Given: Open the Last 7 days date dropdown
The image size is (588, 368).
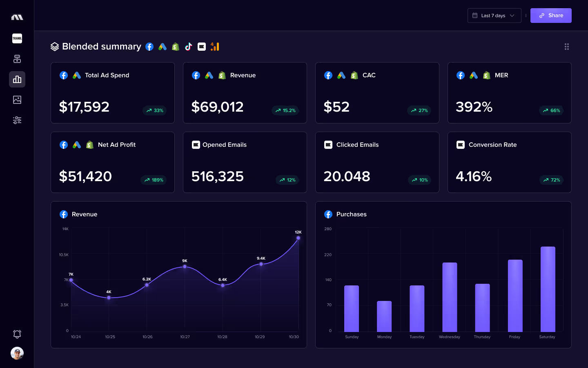Looking at the screenshot, I should (494, 16).
